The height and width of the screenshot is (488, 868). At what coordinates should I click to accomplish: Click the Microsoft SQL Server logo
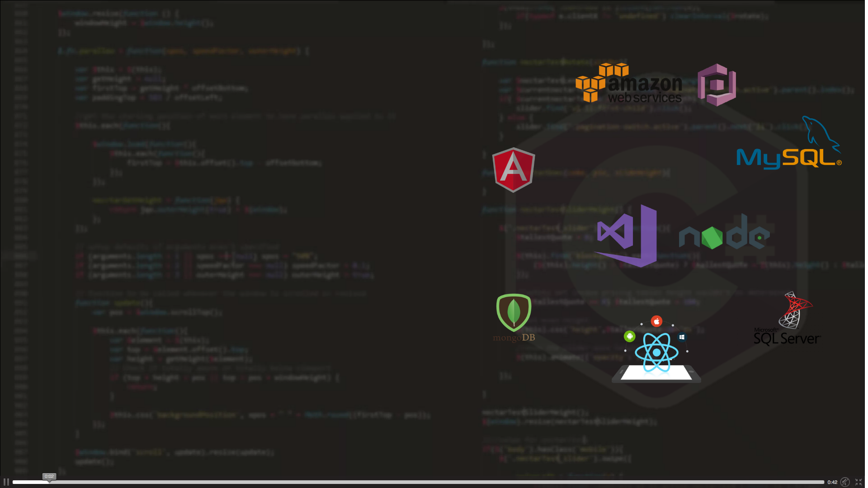coord(787,319)
